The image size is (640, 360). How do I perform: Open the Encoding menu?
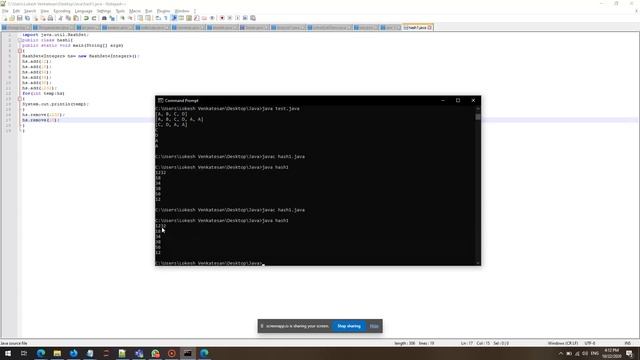pyautogui.click(x=62, y=11)
